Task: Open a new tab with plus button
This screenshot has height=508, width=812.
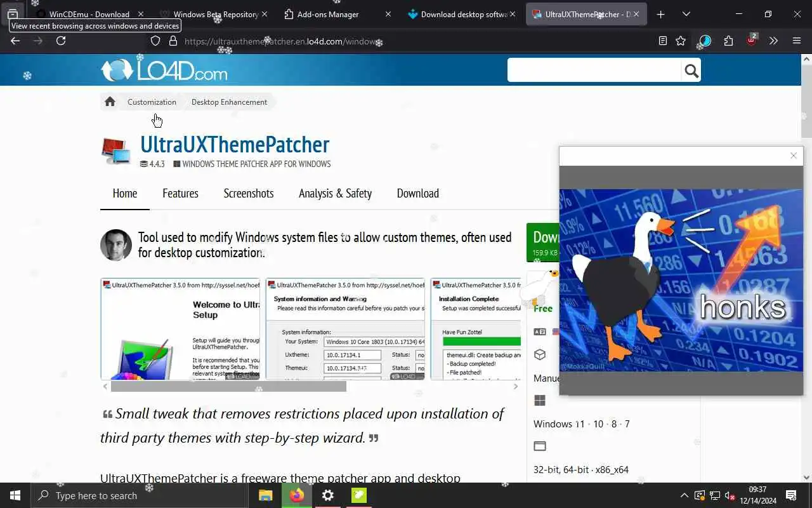Action: point(660,14)
